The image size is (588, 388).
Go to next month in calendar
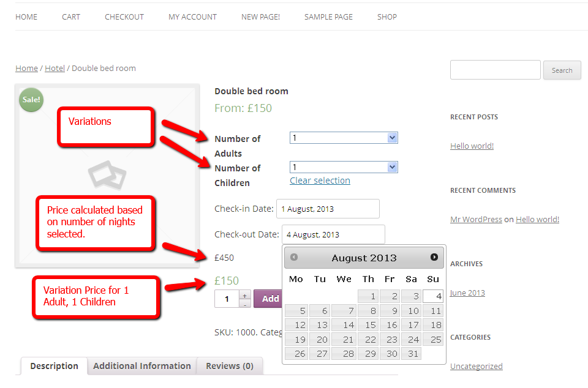click(434, 258)
